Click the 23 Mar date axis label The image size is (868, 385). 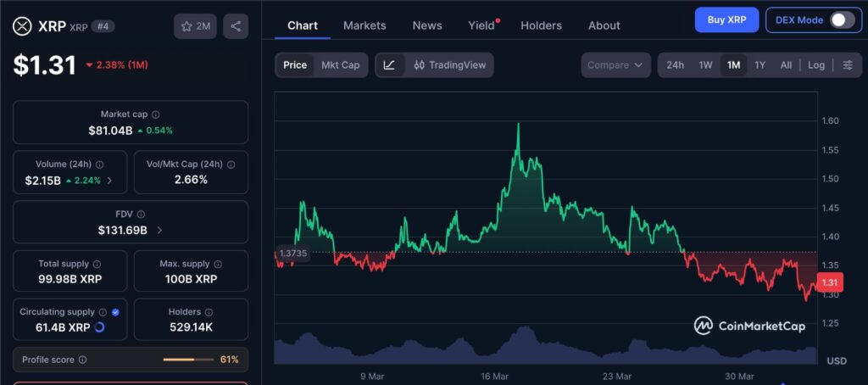617,377
